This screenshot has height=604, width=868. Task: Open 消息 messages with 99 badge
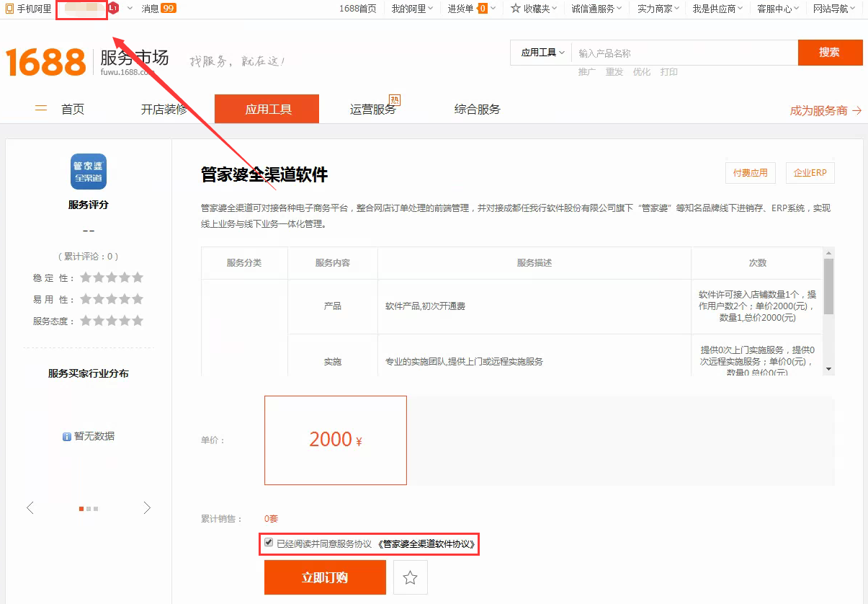tap(159, 9)
